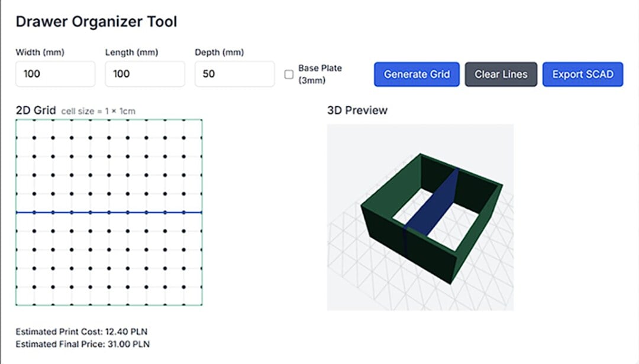The height and width of the screenshot is (364, 639).
Task: Click the Clear Lines button
Action: [x=501, y=74]
